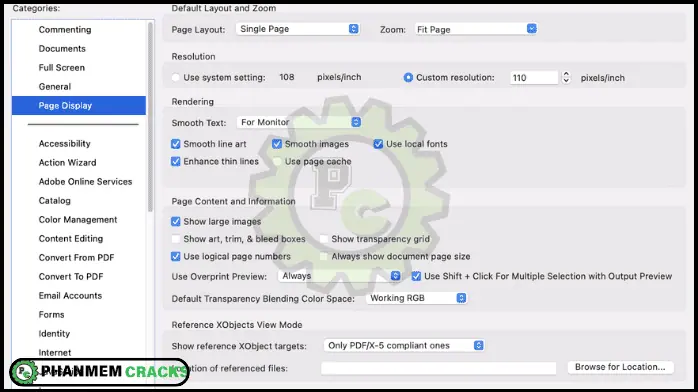
Task: Toggle the Show large images checkbox
Action: pyautogui.click(x=176, y=221)
